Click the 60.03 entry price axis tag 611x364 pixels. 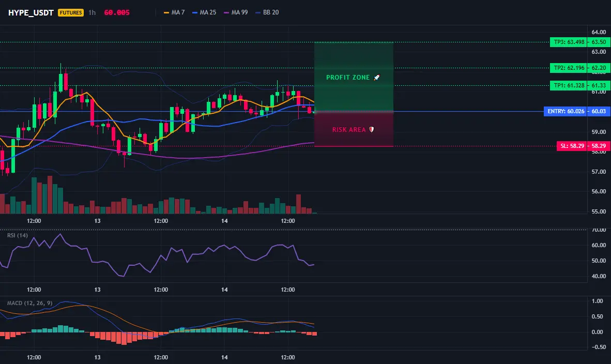(x=599, y=112)
